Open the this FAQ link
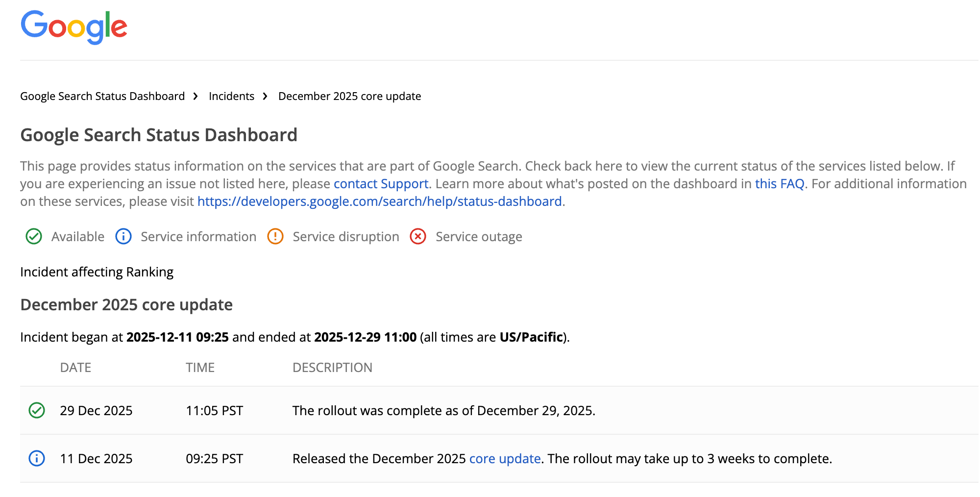 click(780, 184)
